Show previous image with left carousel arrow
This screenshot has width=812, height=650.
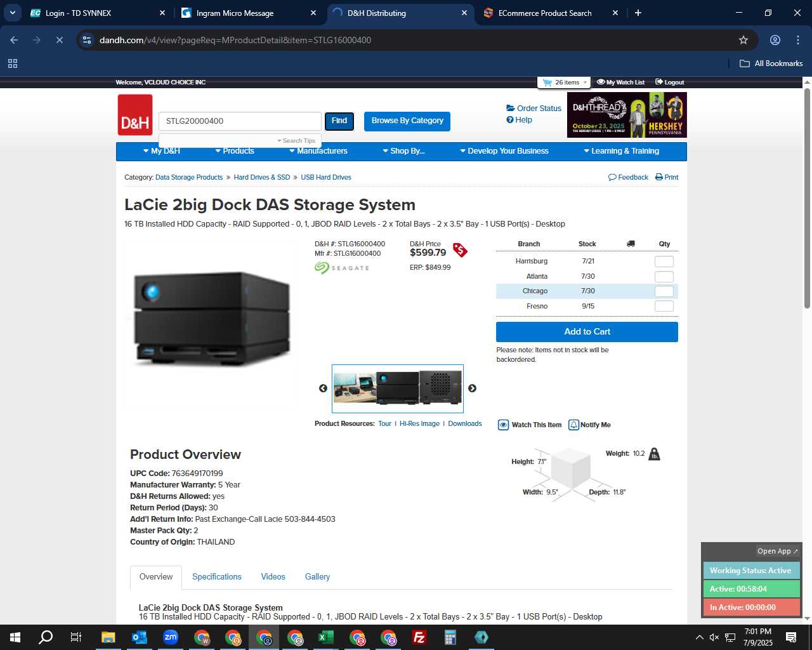(x=323, y=388)
